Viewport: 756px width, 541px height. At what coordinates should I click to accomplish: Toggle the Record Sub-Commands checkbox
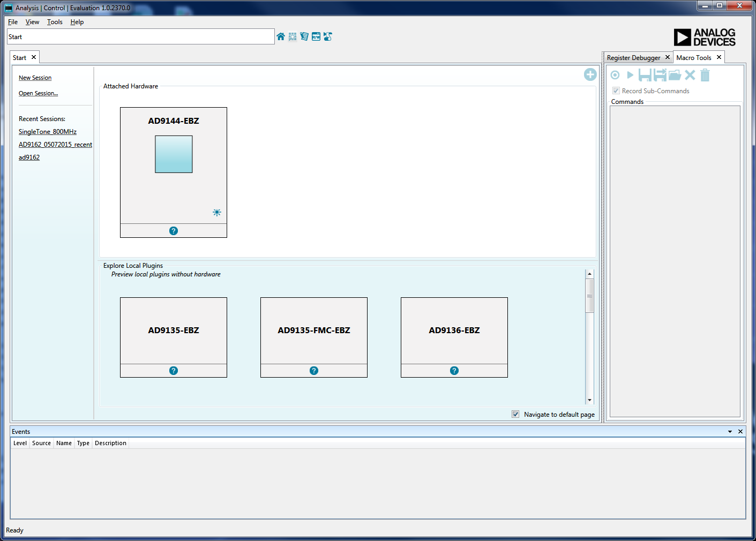(x=616, y=91)
